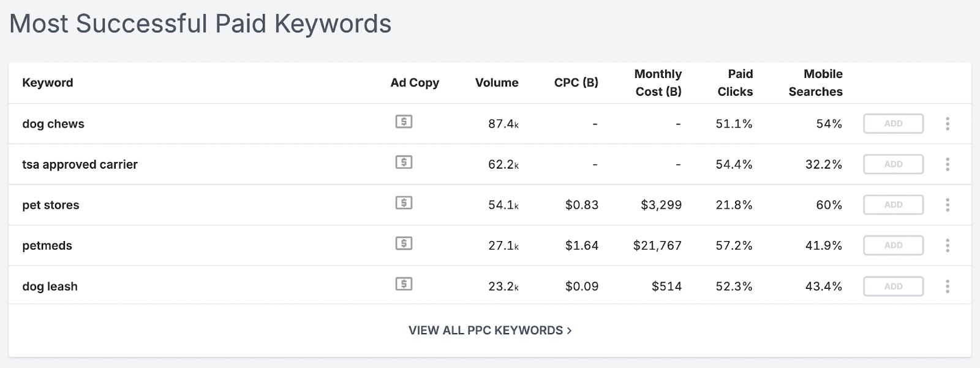Select the Ad Copy icon for dog leash
Viewport: 980px width, 368px height.
click(405, 285)
